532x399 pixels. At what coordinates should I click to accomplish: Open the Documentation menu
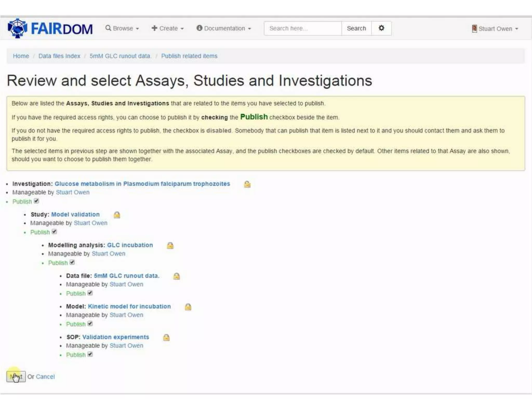pos(224,28)
